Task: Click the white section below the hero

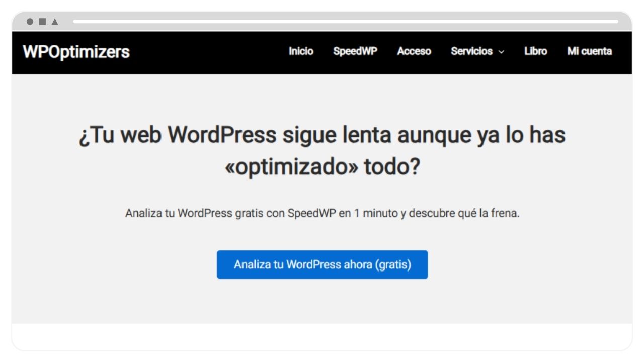Action: (322, 336)
